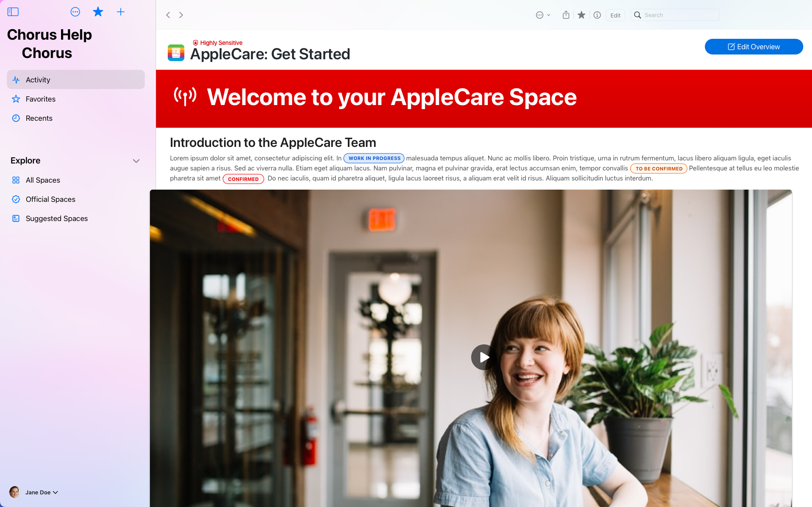Open the info icon in toolbar
The height and width of the screenshot is (507, 812).
[x=597, y=15]
